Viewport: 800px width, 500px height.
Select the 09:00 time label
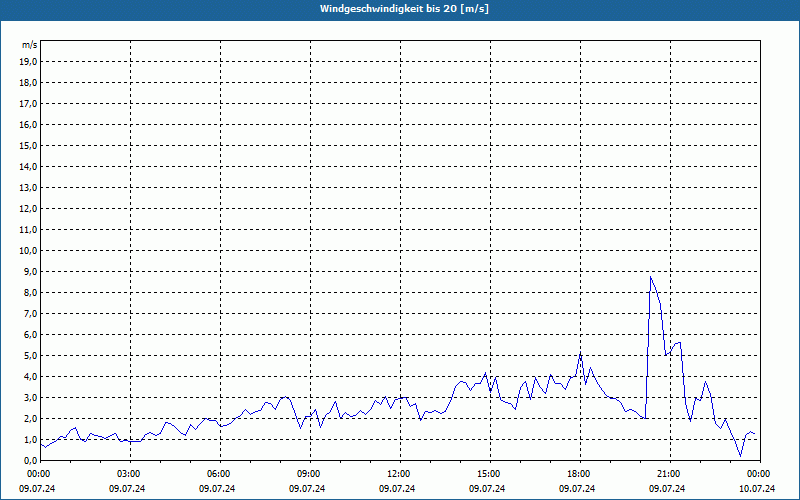[x=308, y=474]
